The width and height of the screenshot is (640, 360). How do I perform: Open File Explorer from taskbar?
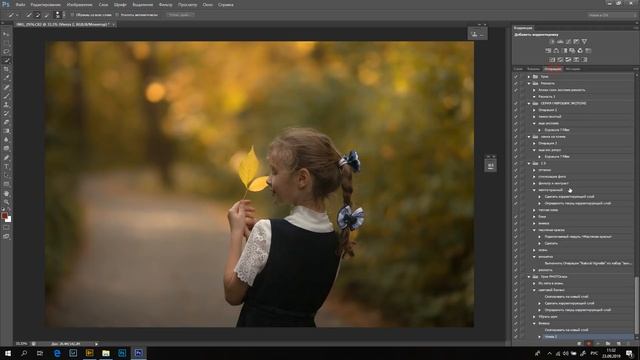point(106,353)
